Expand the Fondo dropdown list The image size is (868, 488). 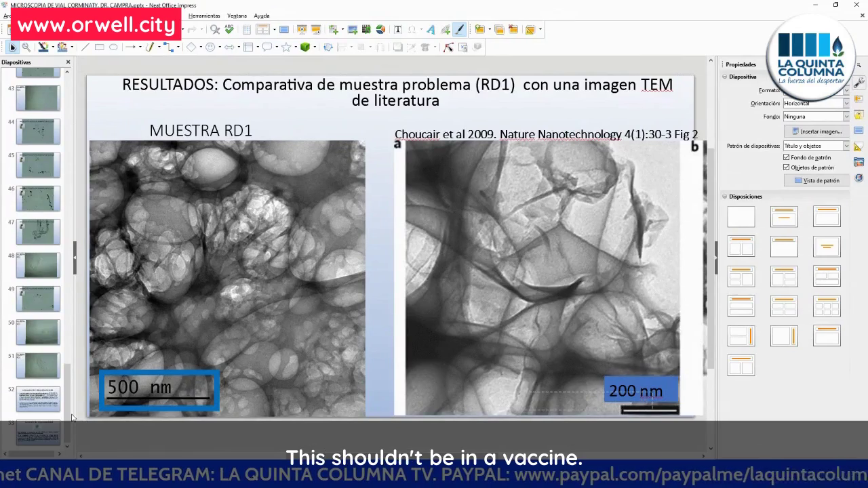coord(846,117)
